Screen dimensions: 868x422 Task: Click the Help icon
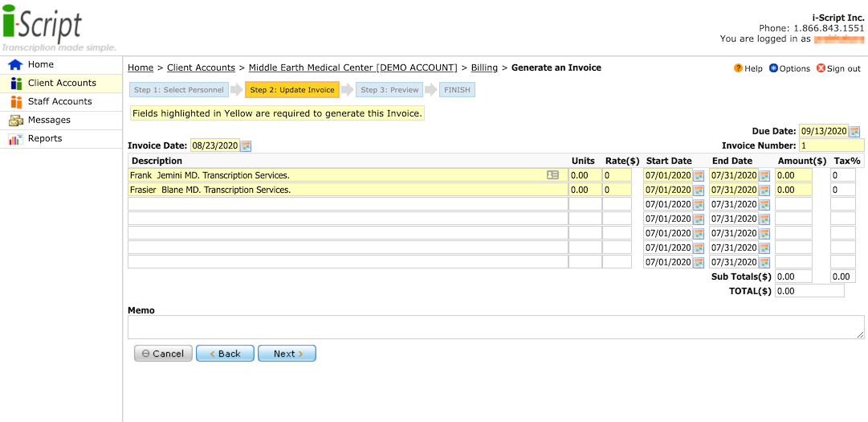738,68
